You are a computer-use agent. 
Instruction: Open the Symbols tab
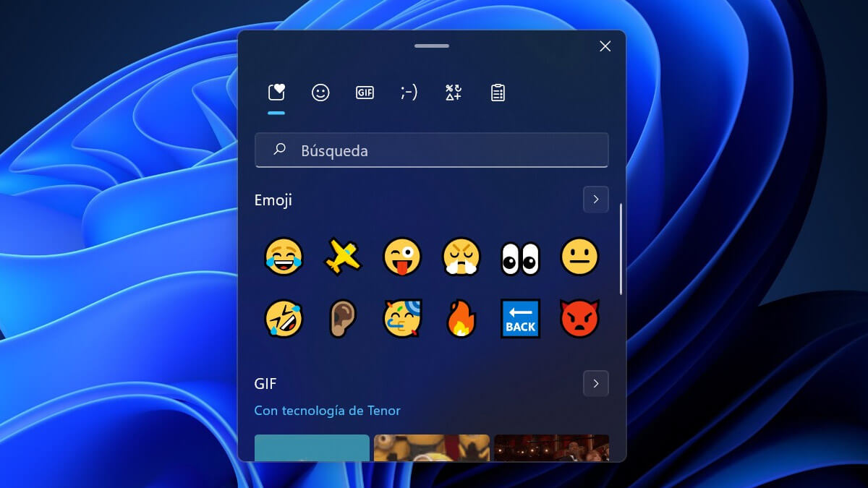tap(454, 93)
